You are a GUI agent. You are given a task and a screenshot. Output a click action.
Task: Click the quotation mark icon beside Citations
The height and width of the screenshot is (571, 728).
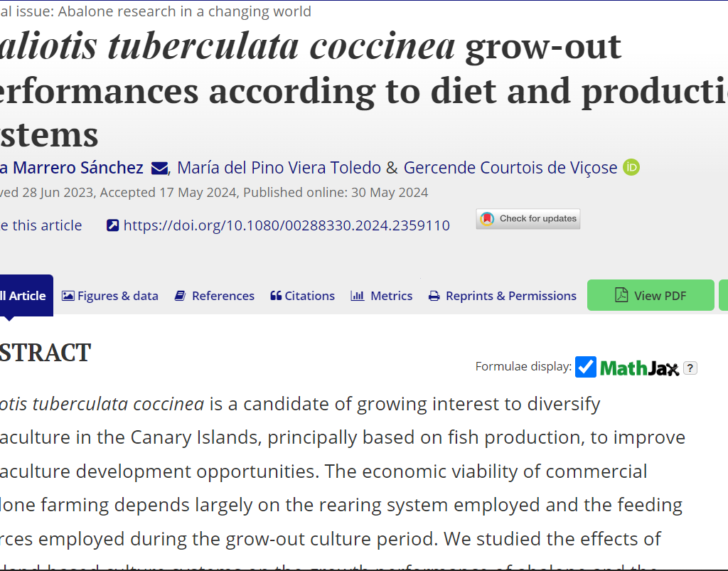click(276, 296)
